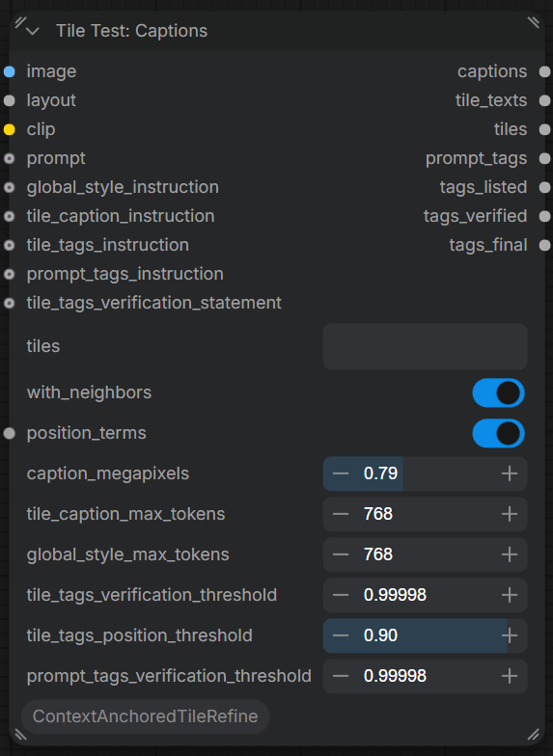
Task: Click the global_style_instruction label
Action: click(123, 187)
